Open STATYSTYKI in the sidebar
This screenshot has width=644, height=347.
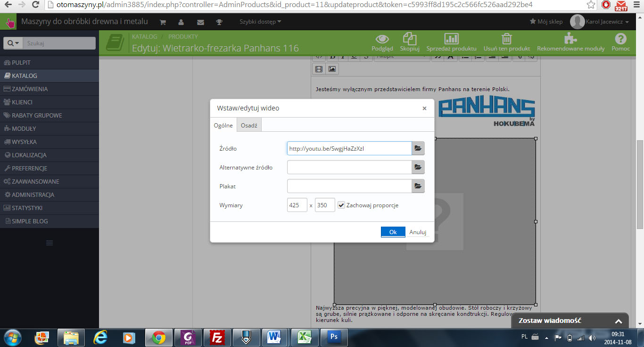[50, 208]
